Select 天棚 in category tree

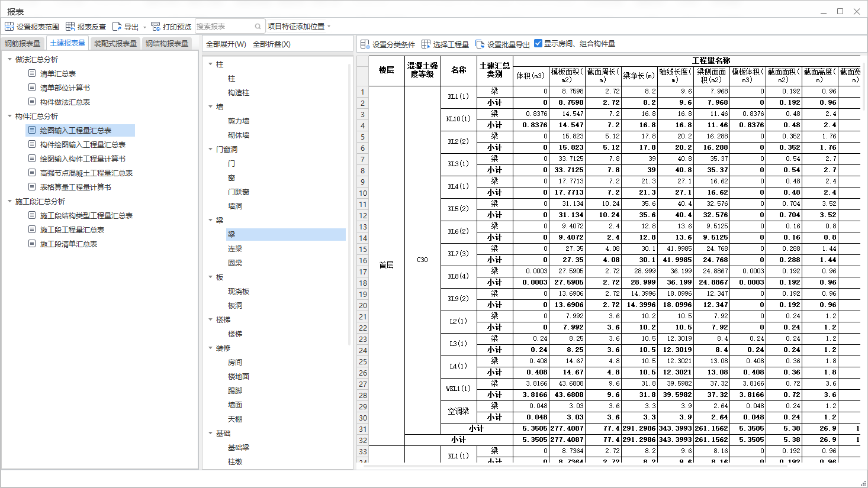point(235,419)
